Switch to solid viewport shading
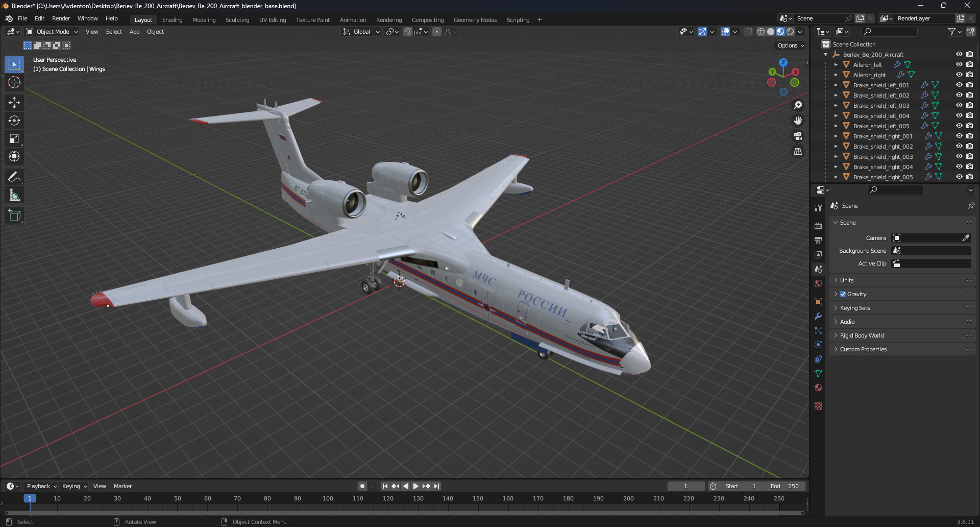The height and width of the screenshot is (527, 980). point(771,32)
